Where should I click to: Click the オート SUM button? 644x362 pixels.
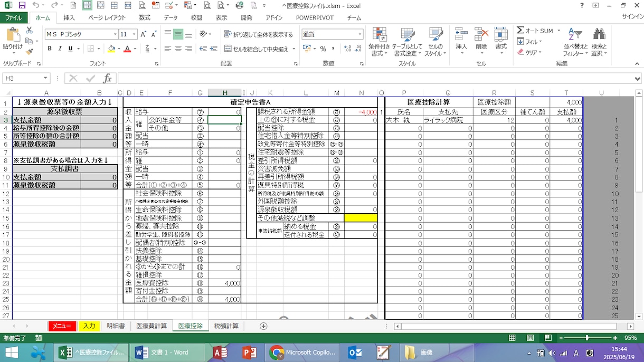(x=535, y=31)
